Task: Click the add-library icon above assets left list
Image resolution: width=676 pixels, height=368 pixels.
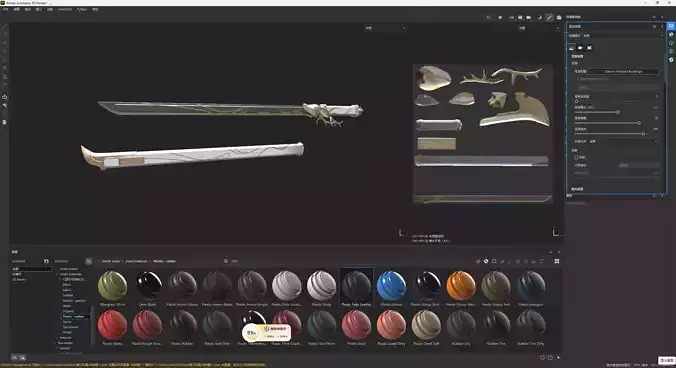Action: 46,261
